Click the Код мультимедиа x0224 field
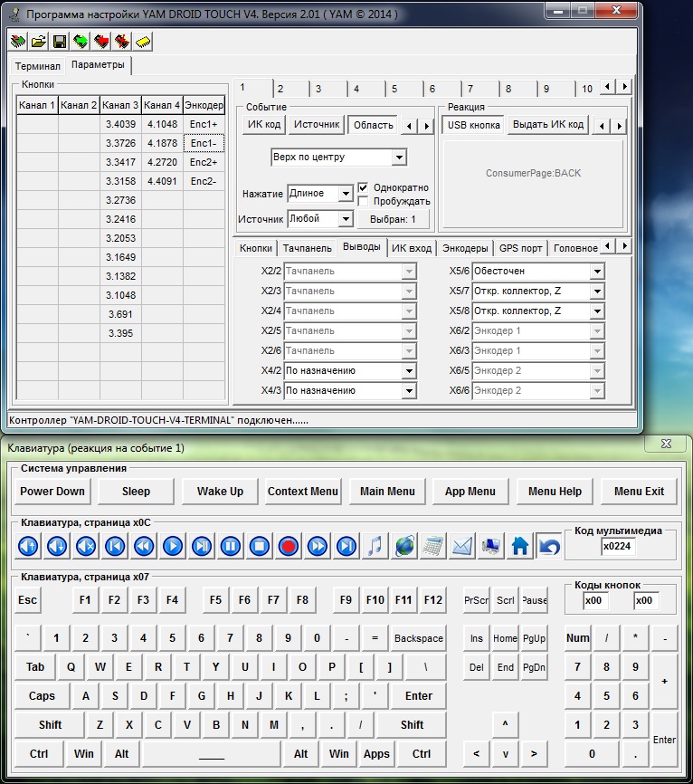This screenshot has width=693, height=784. (620, 546)
